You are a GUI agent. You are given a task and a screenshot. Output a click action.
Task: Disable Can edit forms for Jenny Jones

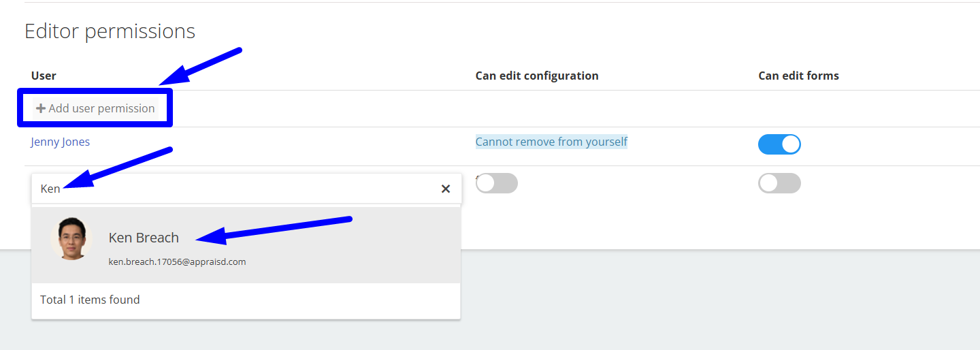[779, 144]
